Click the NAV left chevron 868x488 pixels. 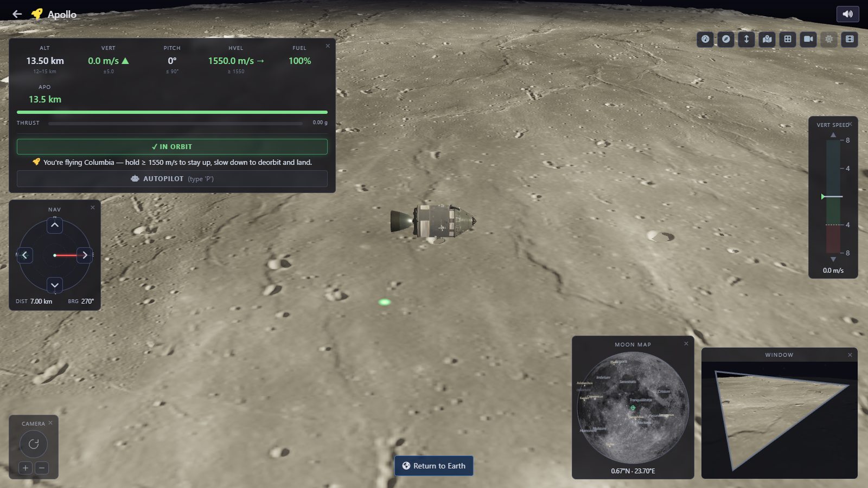click(25, 255)
